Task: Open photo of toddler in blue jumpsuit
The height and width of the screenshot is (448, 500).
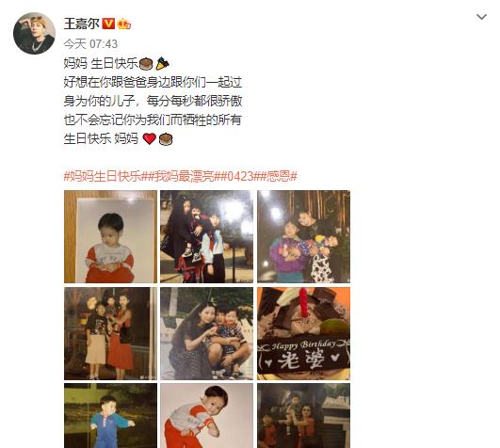Action: (x=111, y=415)
